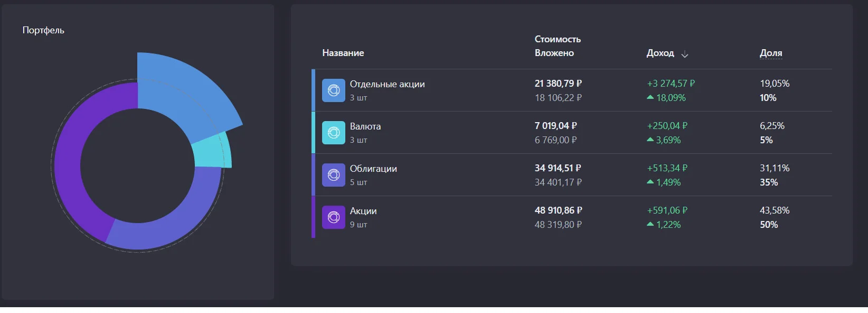Click the Доля column header
Image resolution: width=868 pixels, height=313 pixels.
(x=771, y=53)
